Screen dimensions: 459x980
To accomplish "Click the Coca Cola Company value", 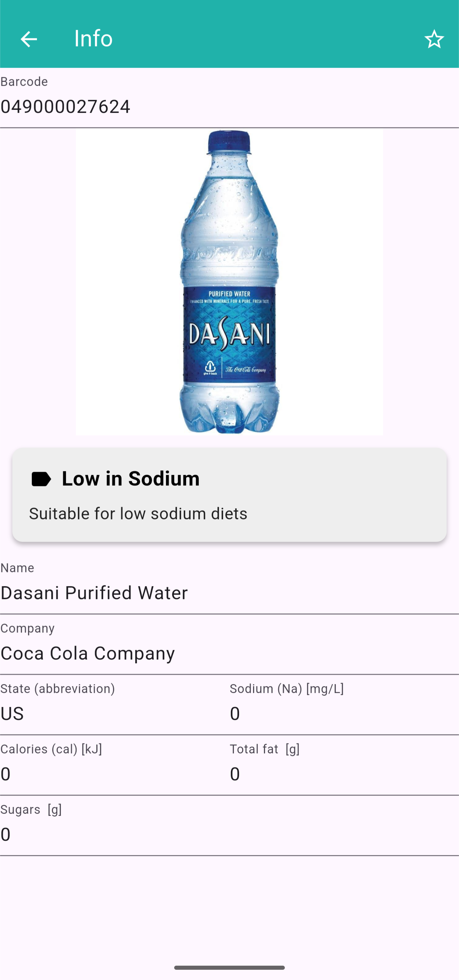I will point(87,653).
